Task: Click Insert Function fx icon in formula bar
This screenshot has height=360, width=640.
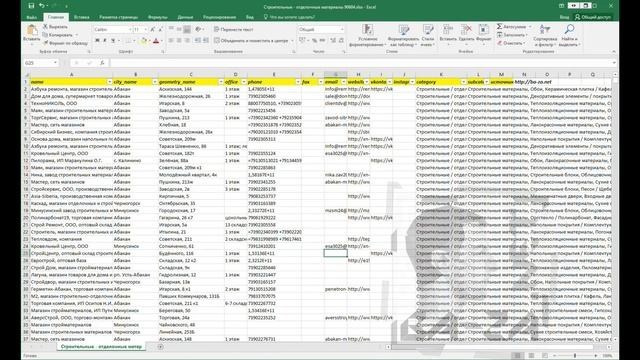Action: 102,63
